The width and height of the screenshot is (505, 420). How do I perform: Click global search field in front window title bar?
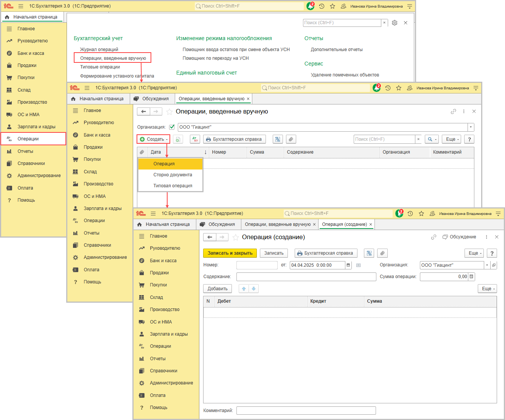tap(338, 213)
